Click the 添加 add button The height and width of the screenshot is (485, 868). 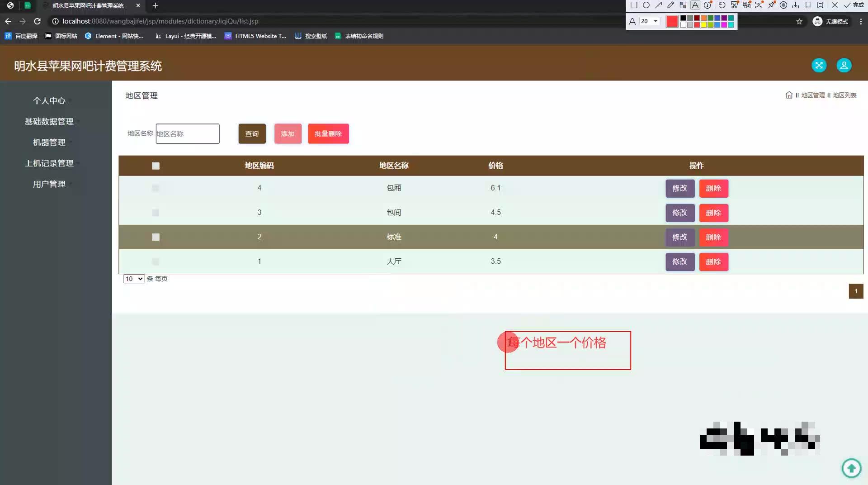(288, 133)
